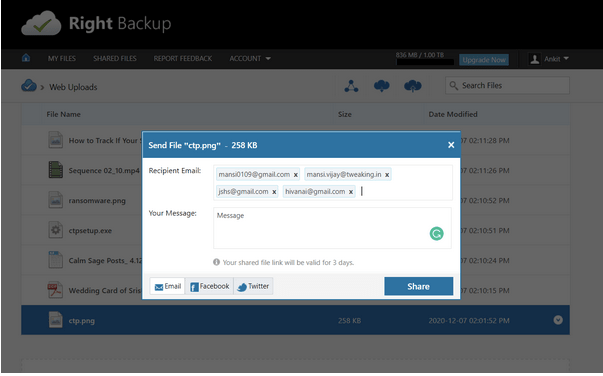
Task: Remove recipient jshs@gmail.com
Action: coord(274,192)
